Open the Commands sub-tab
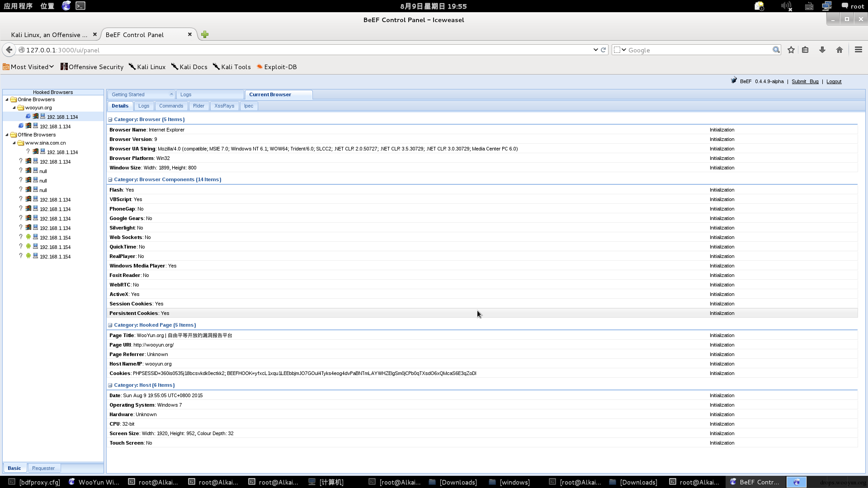The height and width of the screenshot is (488, 868). [x=171, y=106]
